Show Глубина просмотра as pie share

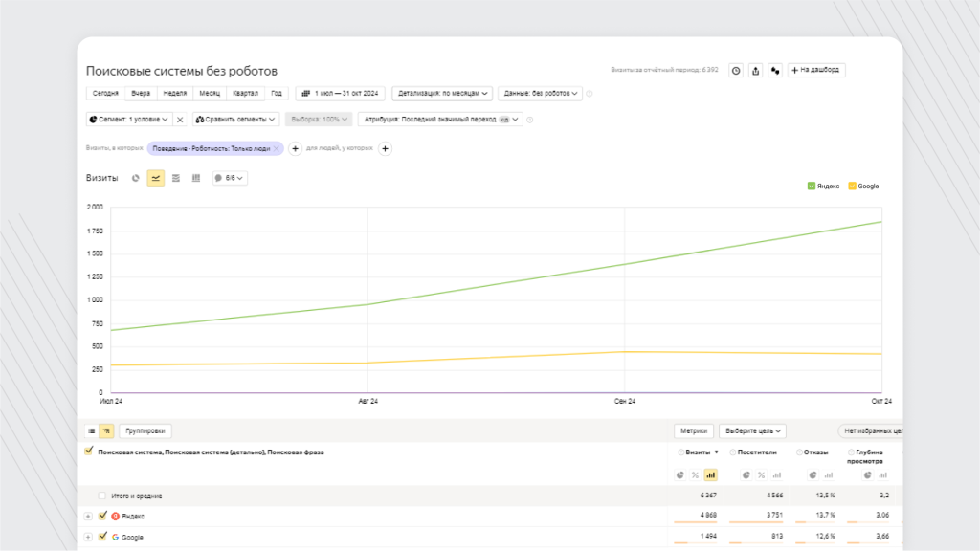click(867, 475)
